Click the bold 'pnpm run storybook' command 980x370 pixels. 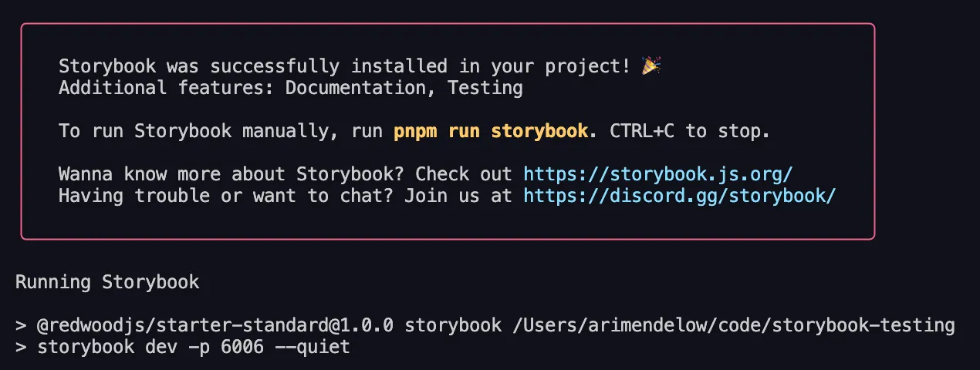tap(491, 131)
